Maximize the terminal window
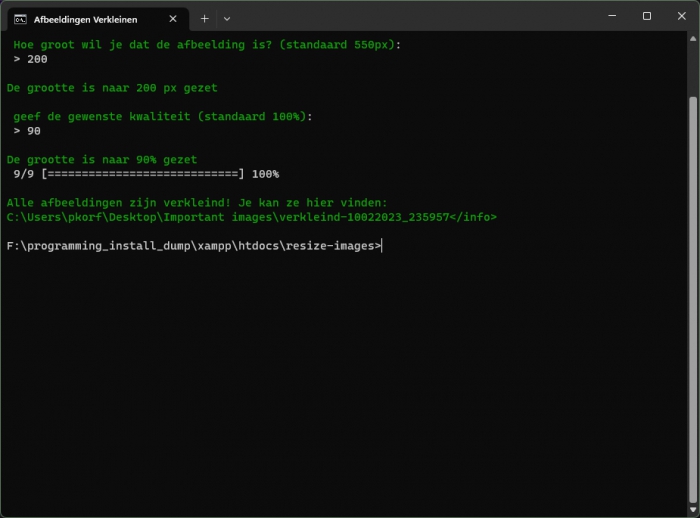The height and width of the screenshot is (518, 700). [x=646, y=16]
